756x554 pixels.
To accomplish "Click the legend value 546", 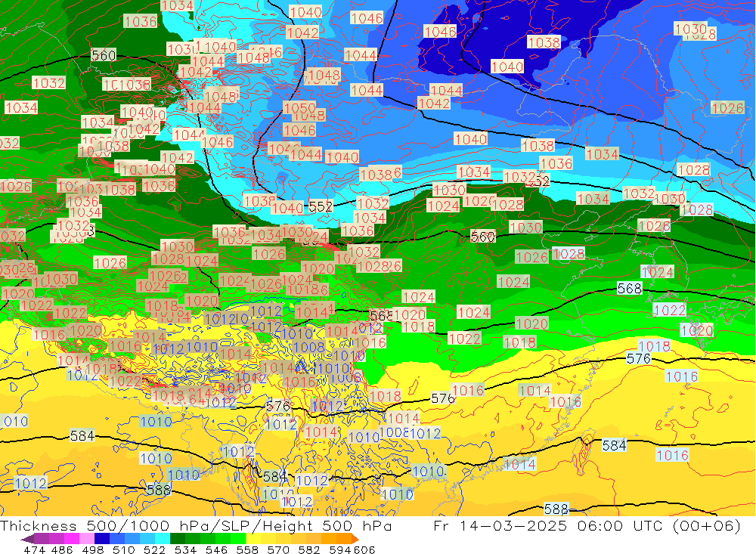I will [216, 549].
